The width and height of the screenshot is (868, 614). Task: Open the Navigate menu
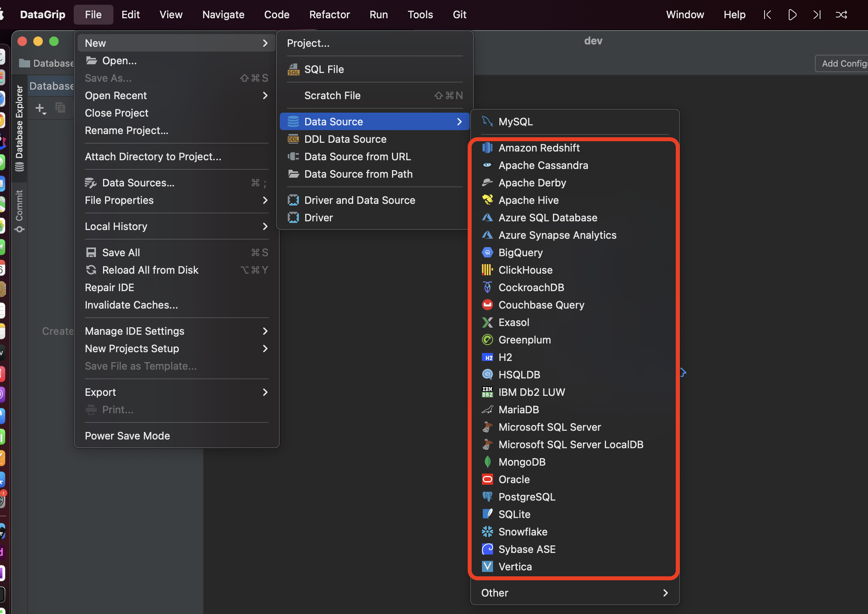pyautogui.click(x=223, y=15)
